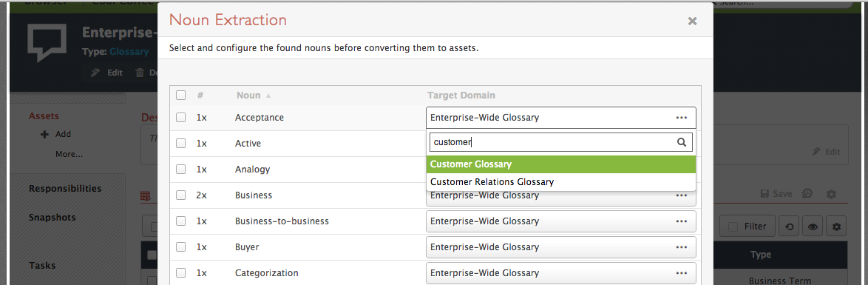Image resolution: width=868 pixels, height=285 pixels.
Task: Open Target Domain dropdown for Business-to-business
Action: tap(560, 221)
